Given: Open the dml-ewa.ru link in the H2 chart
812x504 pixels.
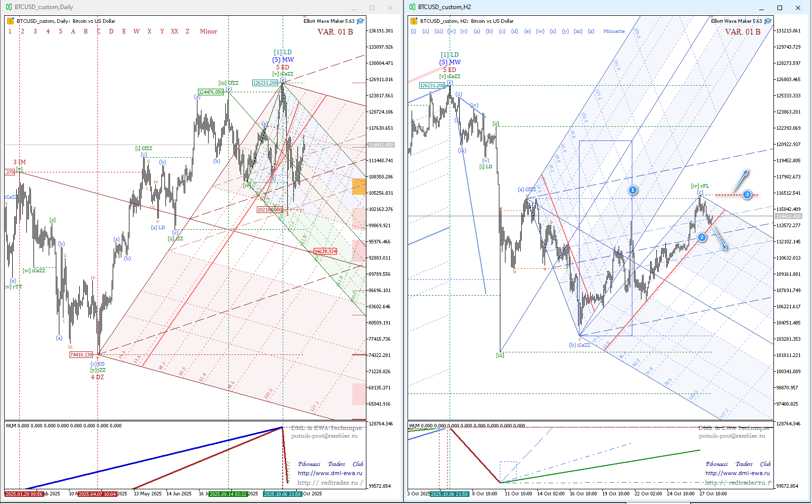Looking at the screenshot, I should tap(737, 473).
